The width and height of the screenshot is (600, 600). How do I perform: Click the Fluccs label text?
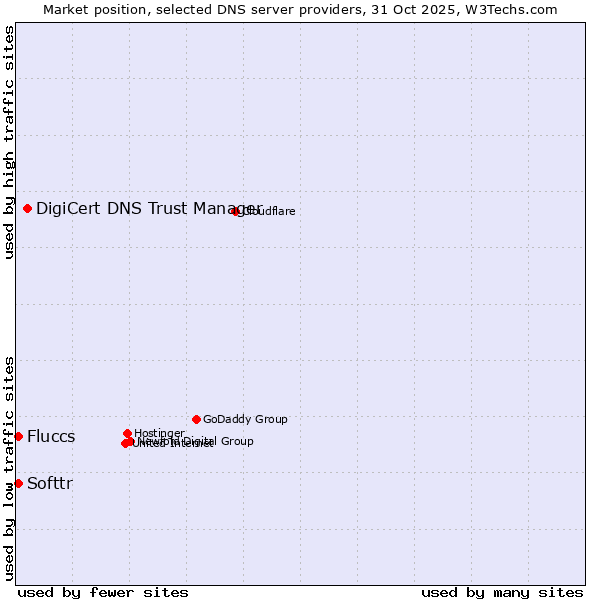tap(51, 436)
